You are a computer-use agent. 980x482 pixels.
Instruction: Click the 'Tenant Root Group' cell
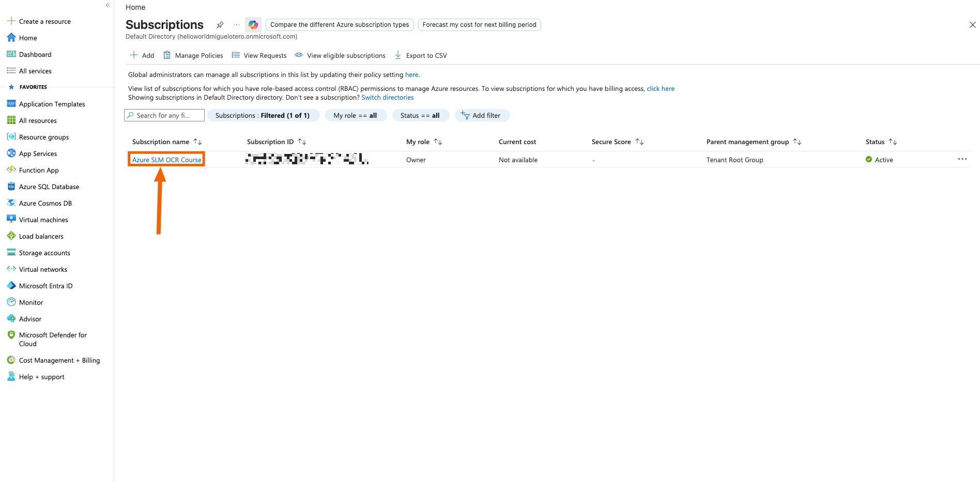coord(734,160)
